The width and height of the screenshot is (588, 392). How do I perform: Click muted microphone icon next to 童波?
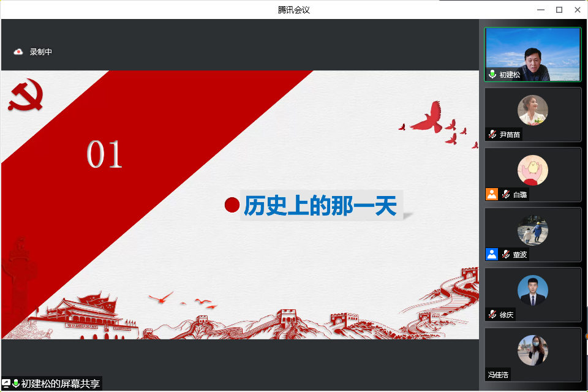[506, 254]
